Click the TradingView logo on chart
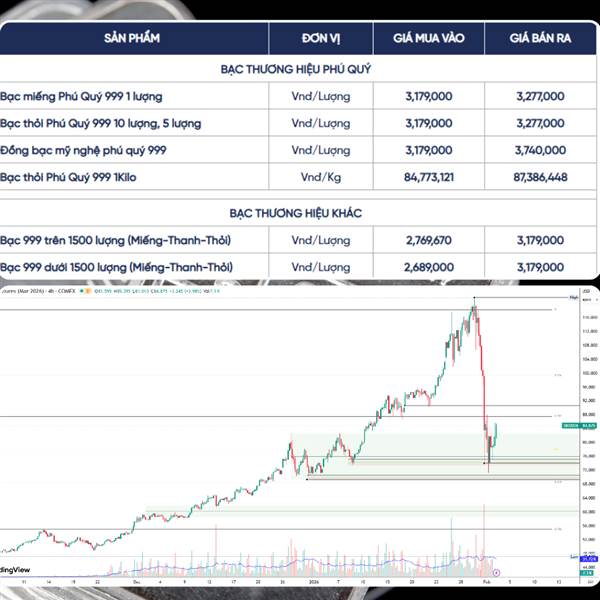This screenshot has width=600, height=600. 15,570
